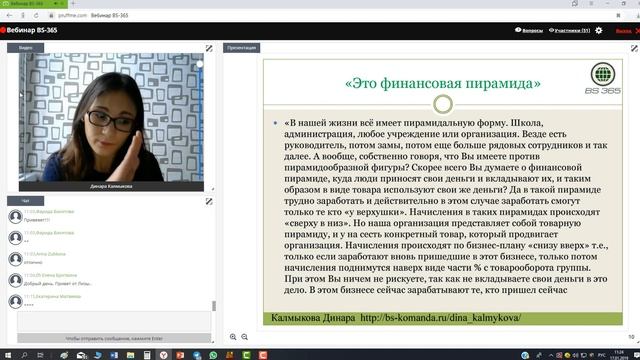
Task: Select the Чат panel tab
Action: tap(25, 201)
